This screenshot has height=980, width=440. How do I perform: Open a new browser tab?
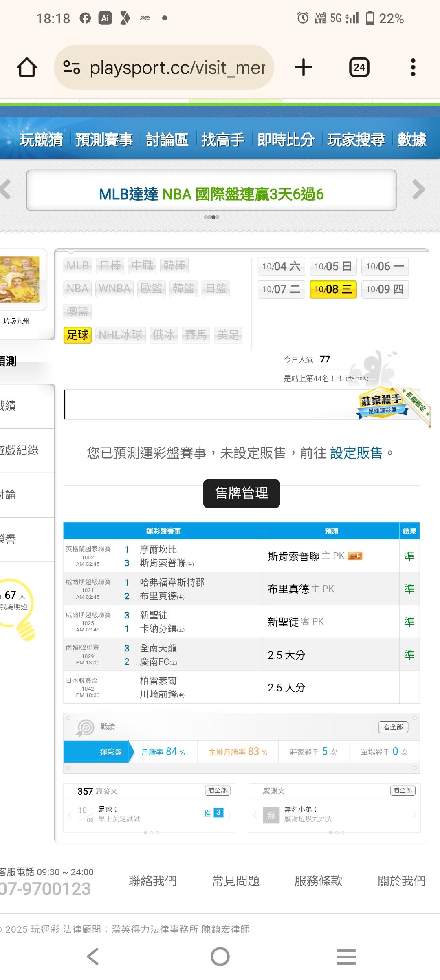(x=304, y=67)
